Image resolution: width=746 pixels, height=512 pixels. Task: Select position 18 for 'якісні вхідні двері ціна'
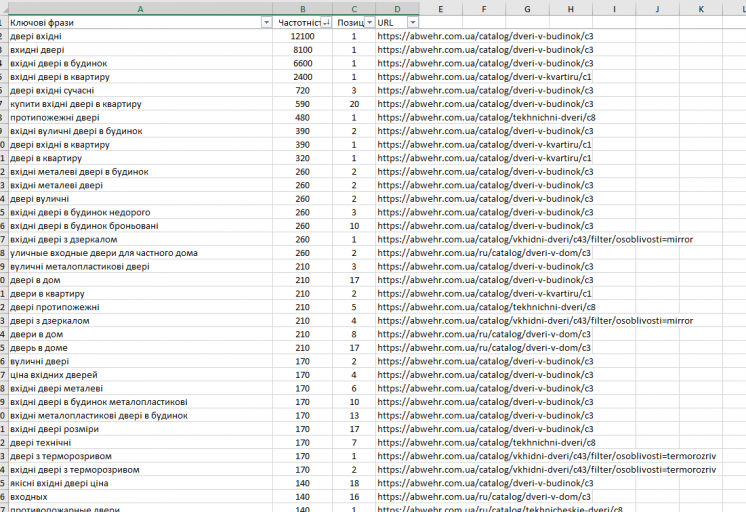point(354,483)
